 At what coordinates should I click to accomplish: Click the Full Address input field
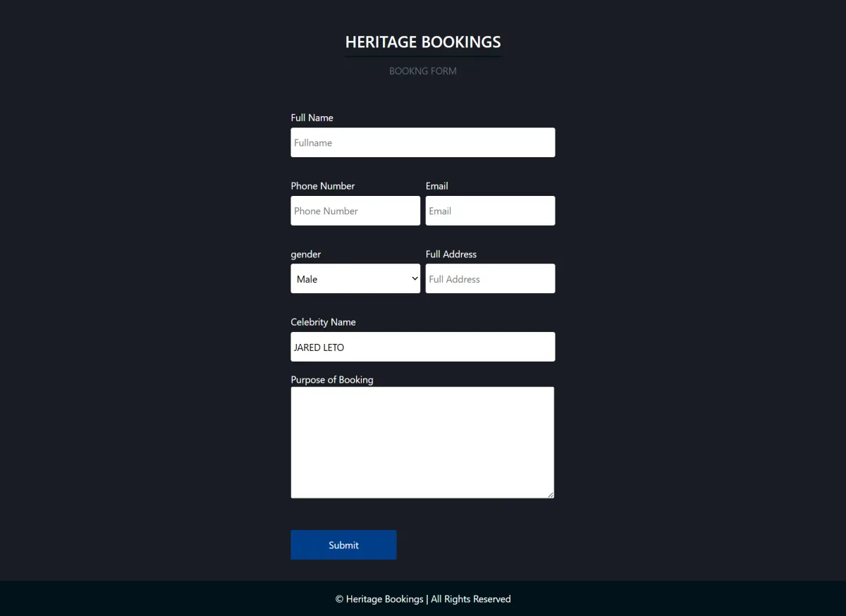(x=490, y=278)
